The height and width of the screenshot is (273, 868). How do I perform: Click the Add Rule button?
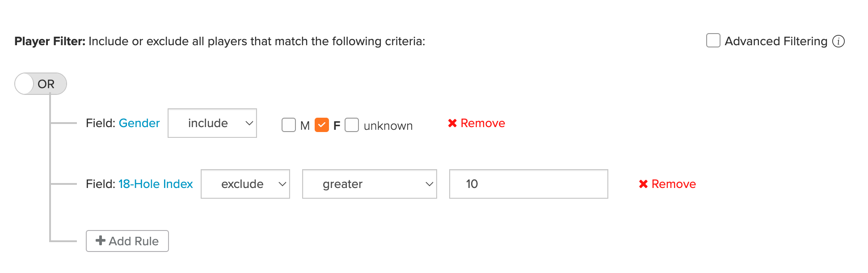click(127, 241)
